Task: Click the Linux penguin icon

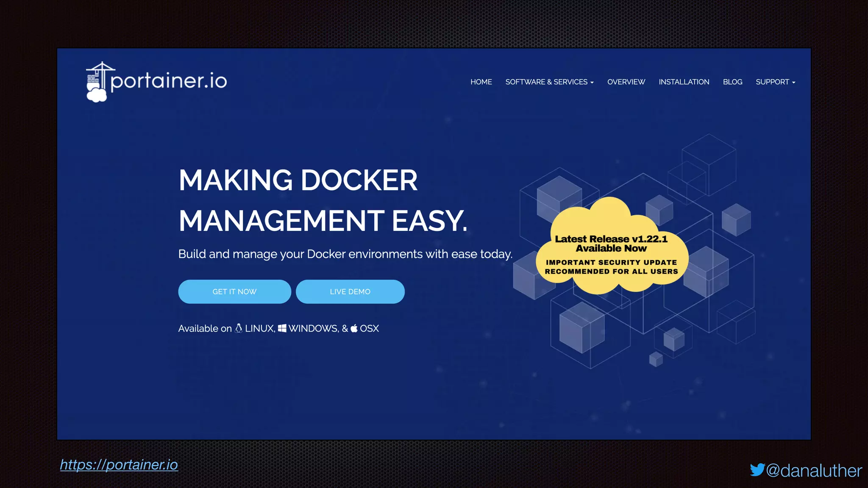Action: click(239, 328)
